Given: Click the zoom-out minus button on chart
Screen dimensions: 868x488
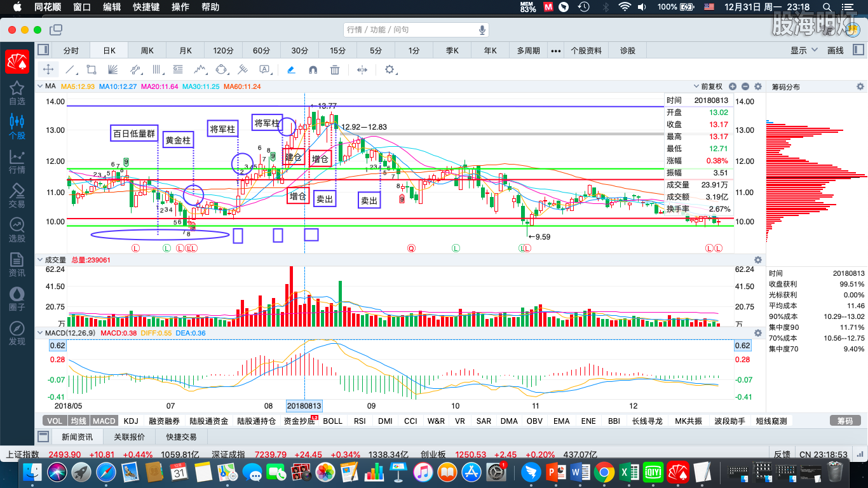Looking at the screenshot, I should [745, 86].
